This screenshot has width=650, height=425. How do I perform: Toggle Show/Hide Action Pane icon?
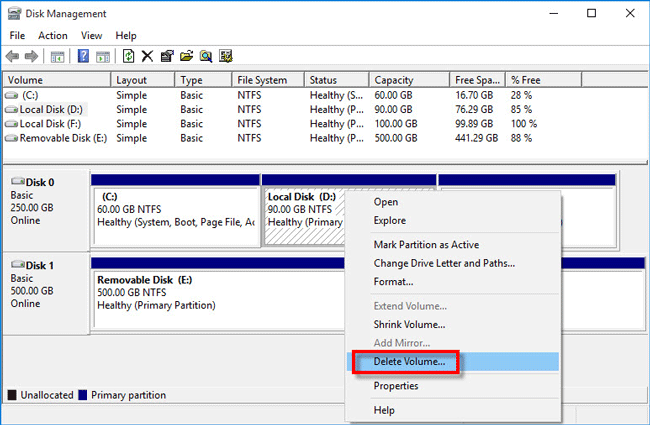103,56
